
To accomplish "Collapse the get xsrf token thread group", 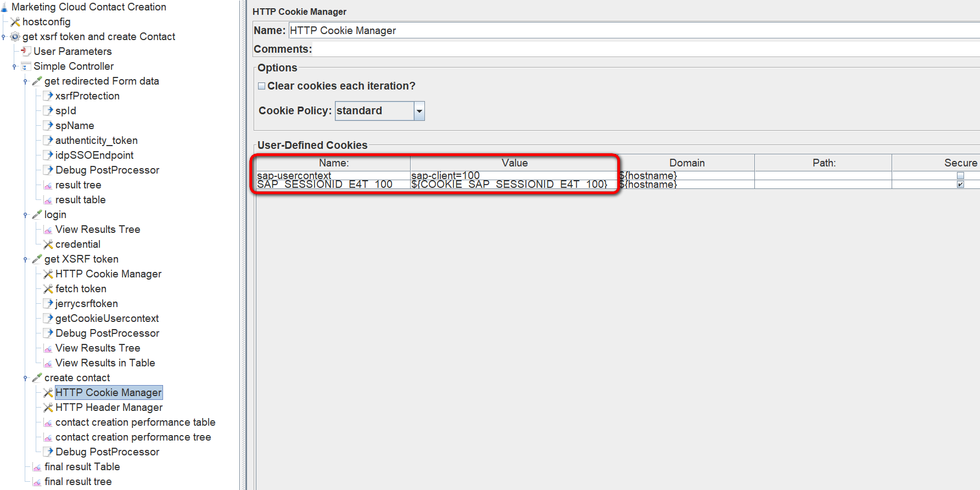I will pos(3,37).
